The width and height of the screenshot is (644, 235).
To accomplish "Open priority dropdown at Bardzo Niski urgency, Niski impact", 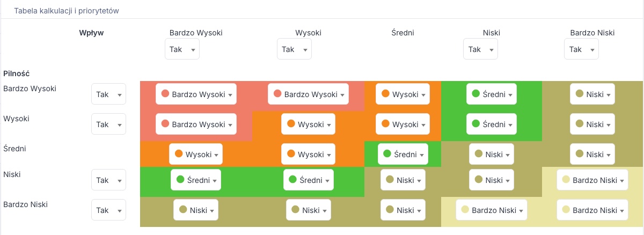I will coord(492,210).
